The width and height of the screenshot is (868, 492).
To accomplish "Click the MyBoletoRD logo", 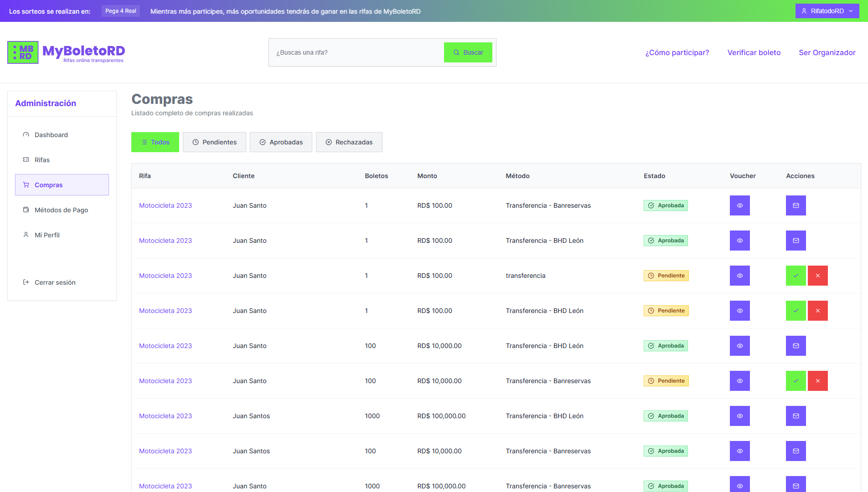I will [x=67, y=52].
